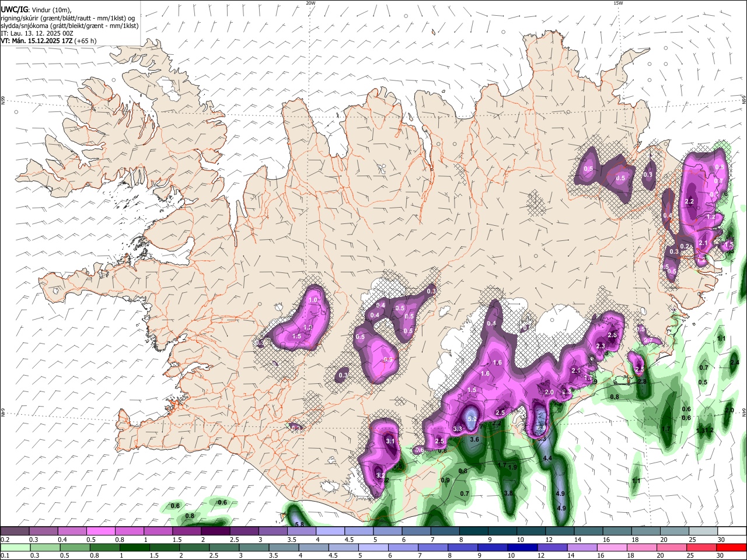Click the pure red swatch labeled 30 in lower legend
The height and width of the screenshot is (560, 747).
(x=732, y=547)
